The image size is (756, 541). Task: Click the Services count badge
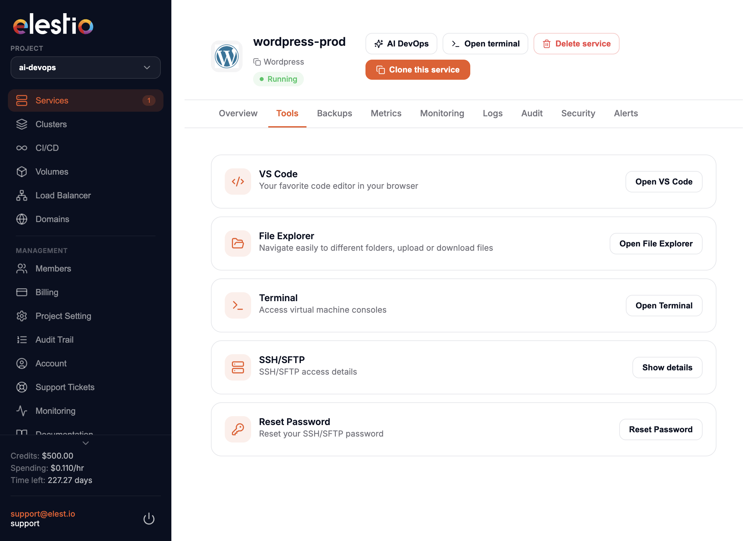(149, 100)
